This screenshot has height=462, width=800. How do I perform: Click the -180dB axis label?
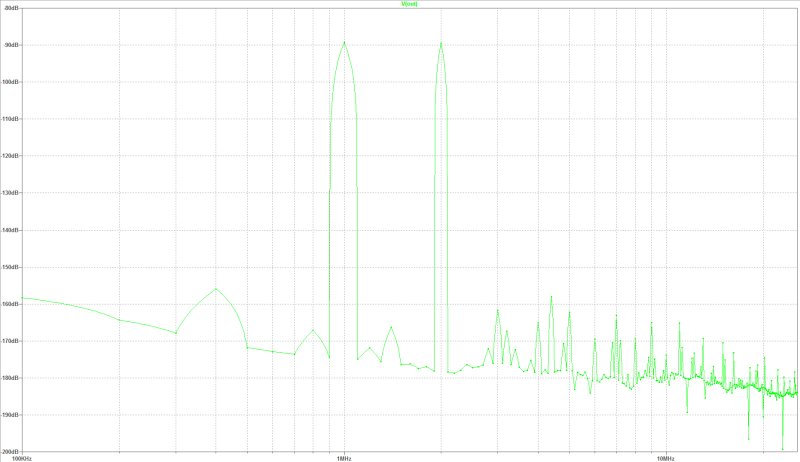pyautogui.click(x=10, y=378)
